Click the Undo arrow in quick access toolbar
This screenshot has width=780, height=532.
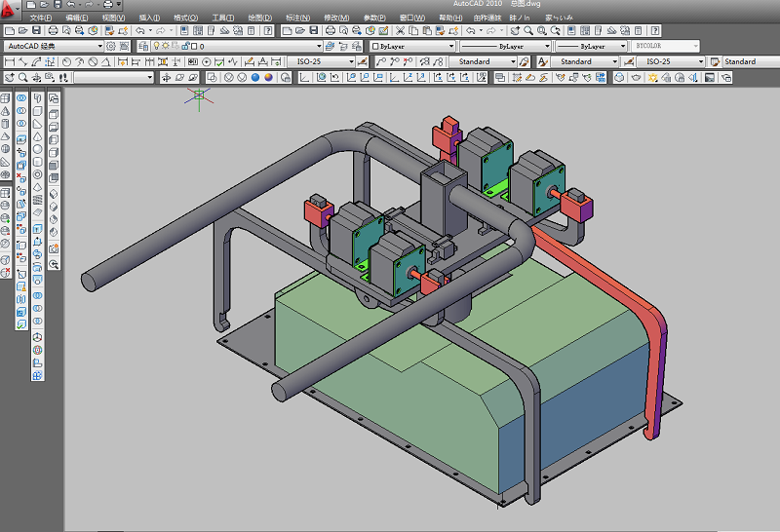point(72,5)
